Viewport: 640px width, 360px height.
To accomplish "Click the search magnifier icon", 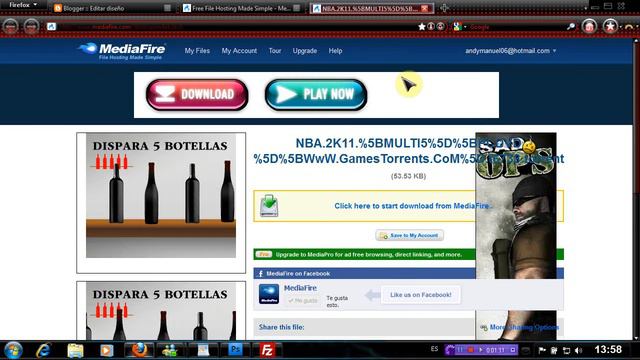I will tap(571, 27).
